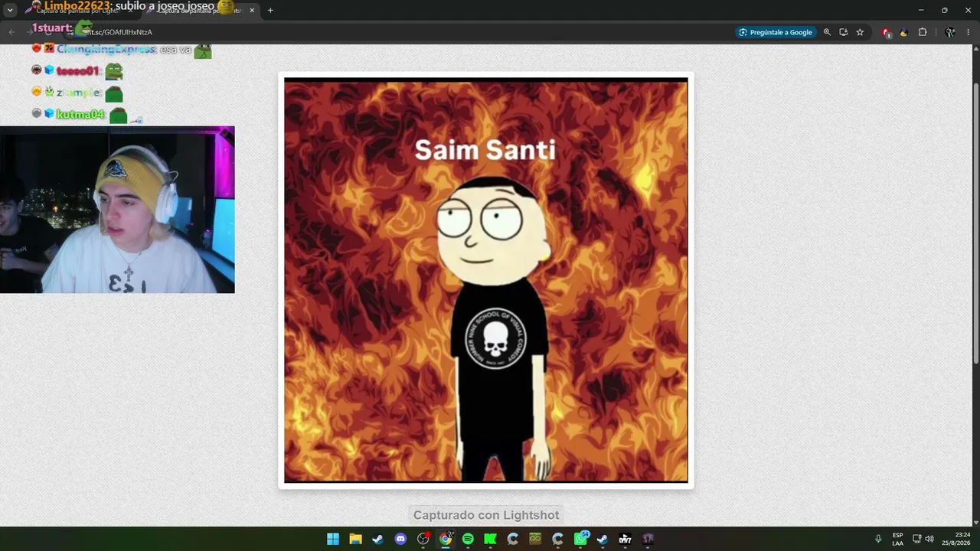
Task: Open the red extension with badge 1
Action: pyautogui.click(x=887, y=32)
